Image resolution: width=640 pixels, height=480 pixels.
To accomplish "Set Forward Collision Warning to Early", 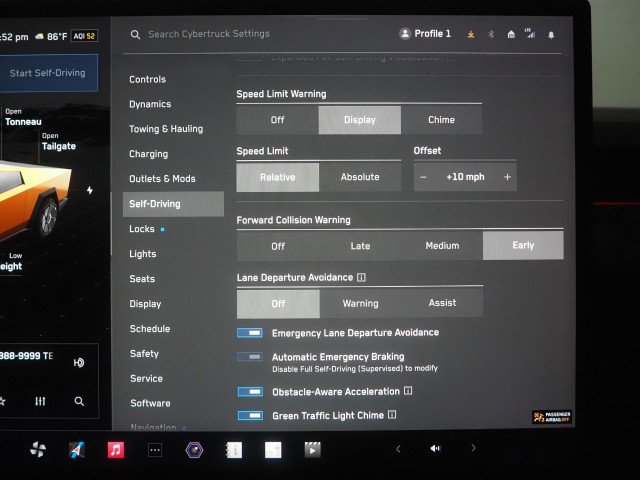I will pos(523,245).
